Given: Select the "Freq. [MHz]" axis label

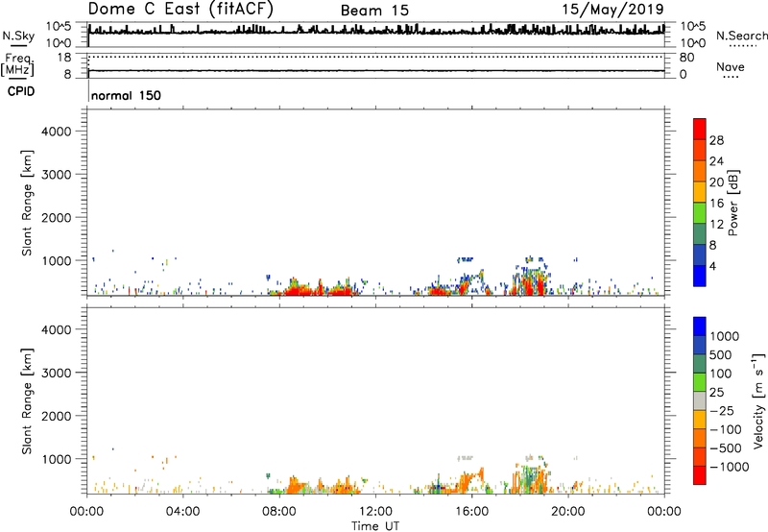Looking at the screenshot, I should 17,64.
